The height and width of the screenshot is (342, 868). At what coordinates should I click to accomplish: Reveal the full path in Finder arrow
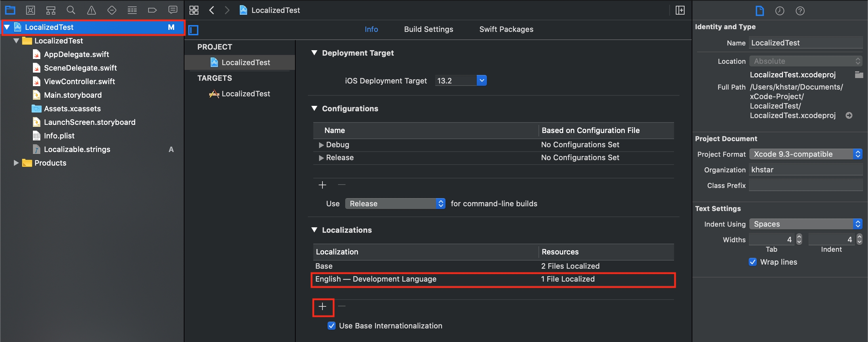(x=849, y=115)
